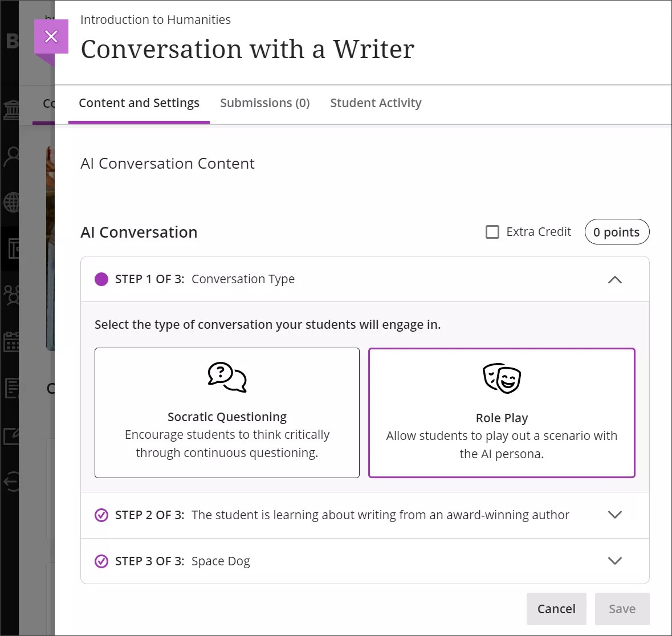Collapse the Step 1 Conversation Type section
Viewport: 672px width, 636px height.
coord(614,279)
